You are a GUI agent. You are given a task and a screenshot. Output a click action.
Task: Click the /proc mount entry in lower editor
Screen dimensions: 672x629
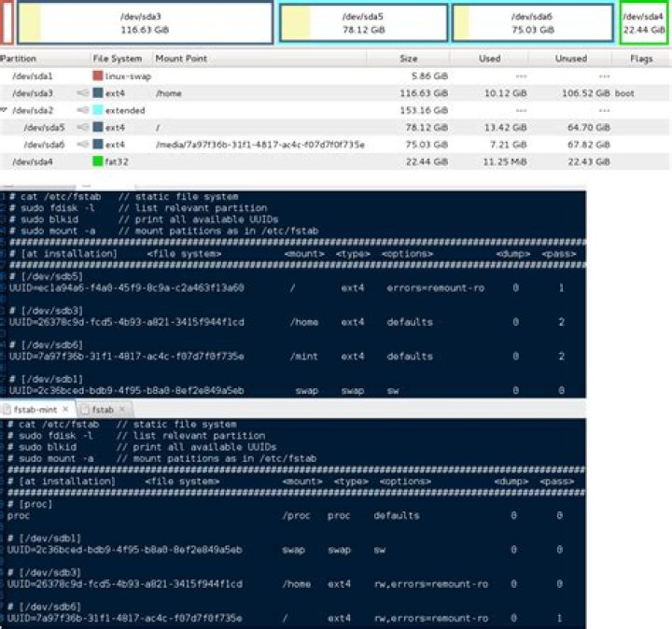[x=296, y=515]
